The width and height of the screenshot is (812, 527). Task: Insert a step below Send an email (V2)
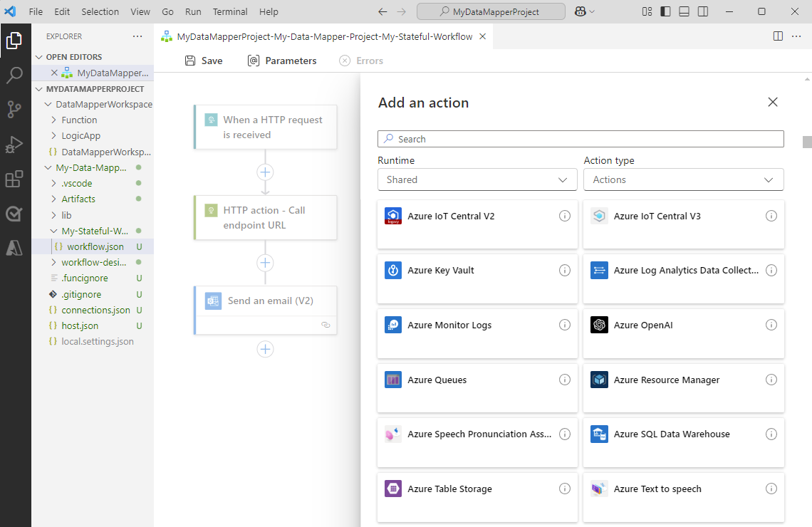tap(265, 349)
